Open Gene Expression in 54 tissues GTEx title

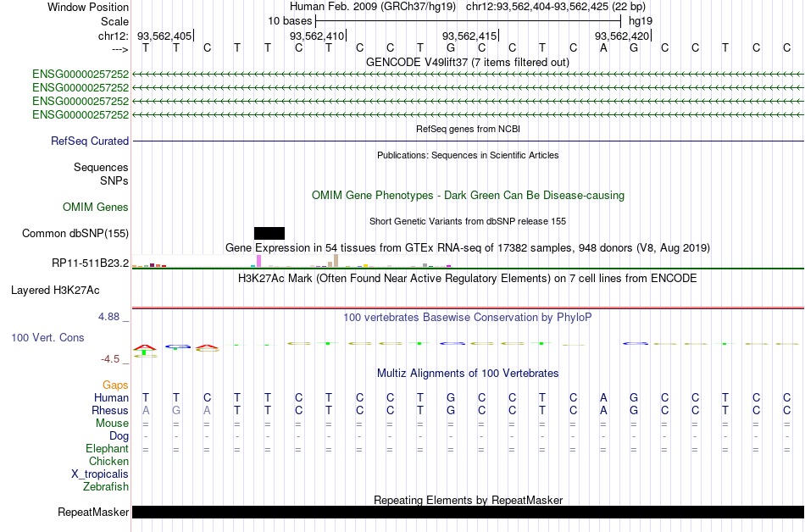468,248
